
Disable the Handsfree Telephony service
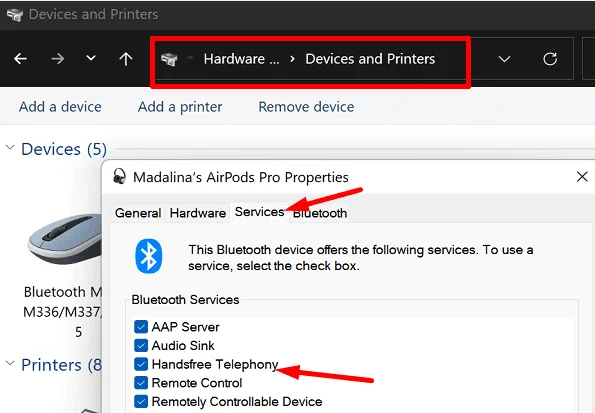pos(141,364)
